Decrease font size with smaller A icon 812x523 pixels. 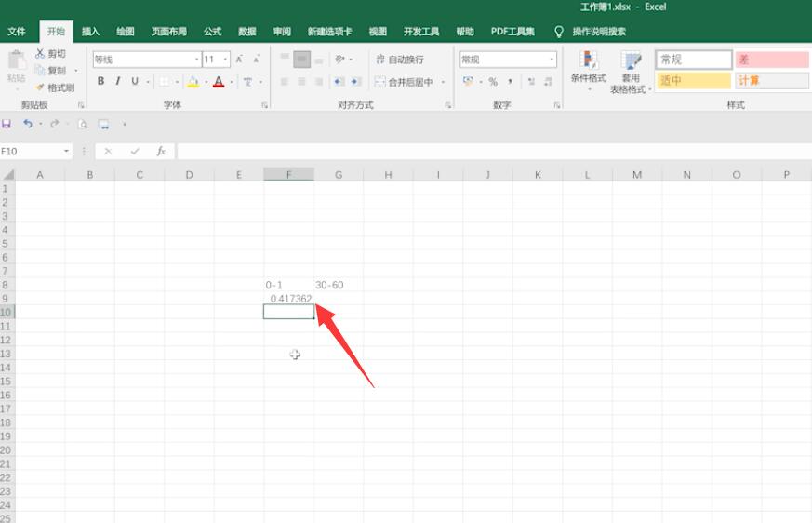(x=256, y=59)
